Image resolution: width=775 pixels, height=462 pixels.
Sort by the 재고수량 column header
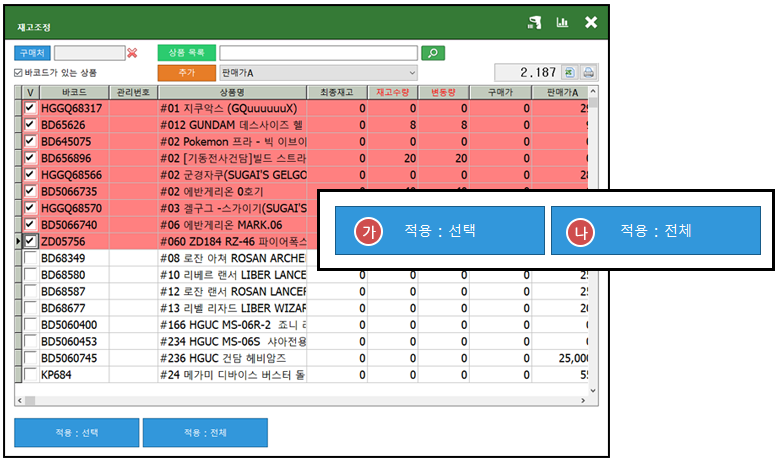(393, 92)
